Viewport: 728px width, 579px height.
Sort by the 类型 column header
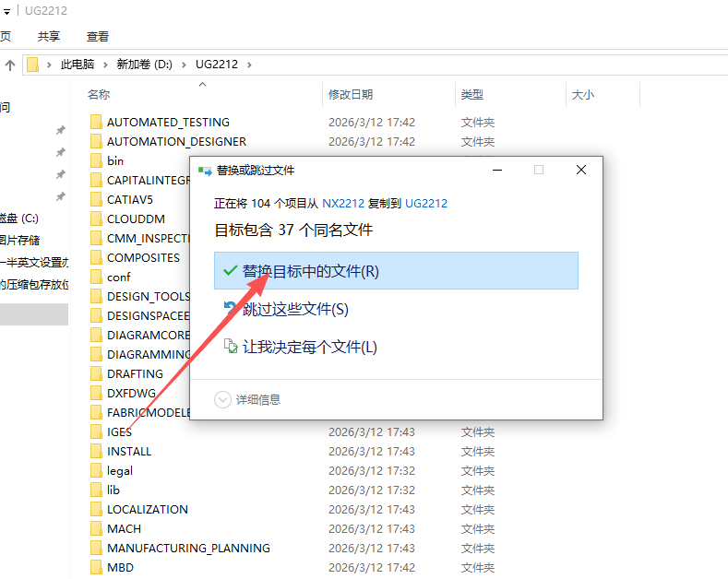[x=472, y=94]
